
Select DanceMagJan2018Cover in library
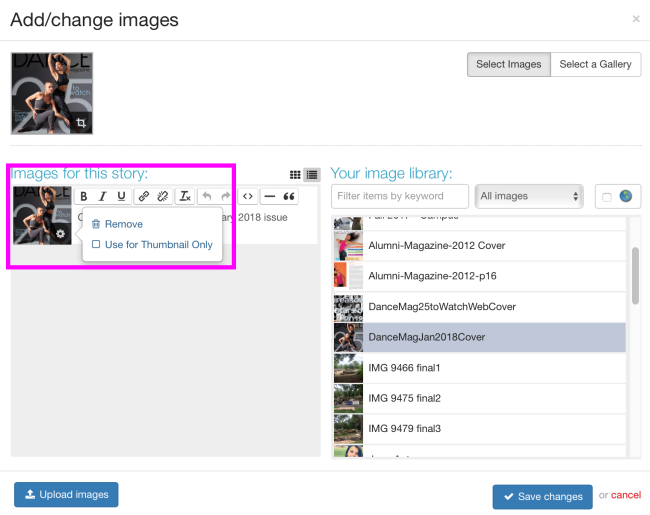(480, 337)
